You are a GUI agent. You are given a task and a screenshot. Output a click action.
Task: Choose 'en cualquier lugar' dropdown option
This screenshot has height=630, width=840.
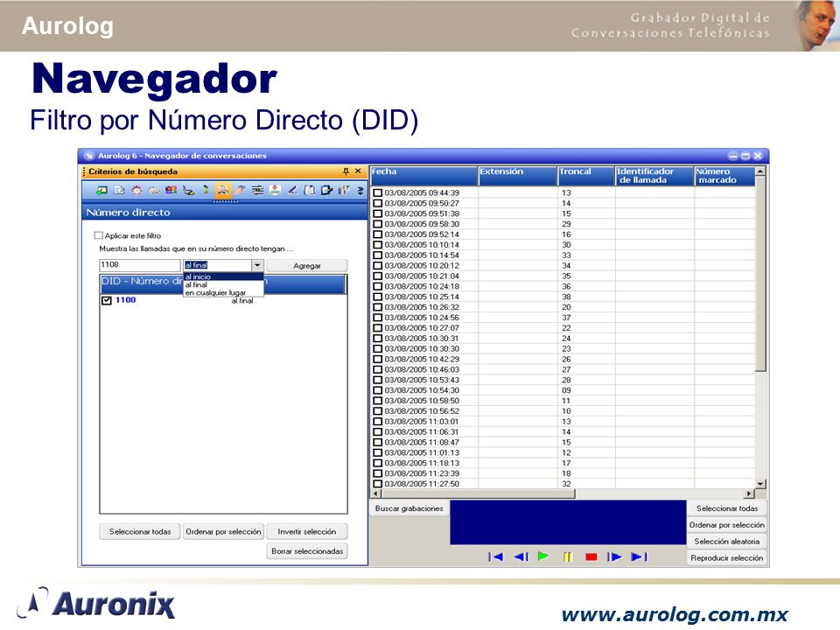(223, 293)
